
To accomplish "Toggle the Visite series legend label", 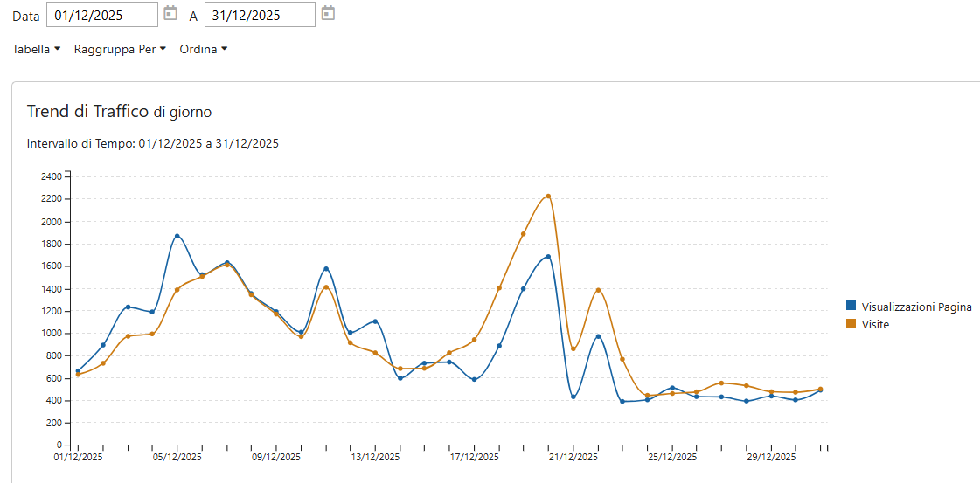I will click(875, 324).
